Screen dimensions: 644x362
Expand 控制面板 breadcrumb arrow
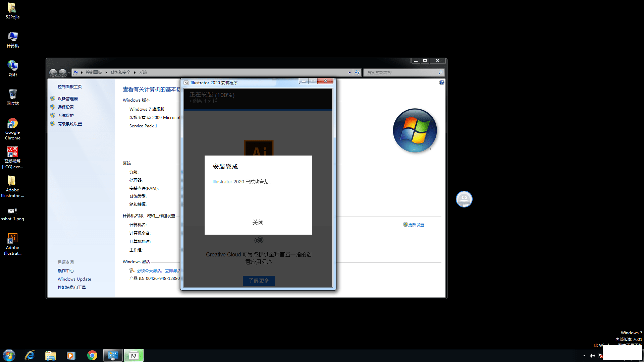click(106, 72)
